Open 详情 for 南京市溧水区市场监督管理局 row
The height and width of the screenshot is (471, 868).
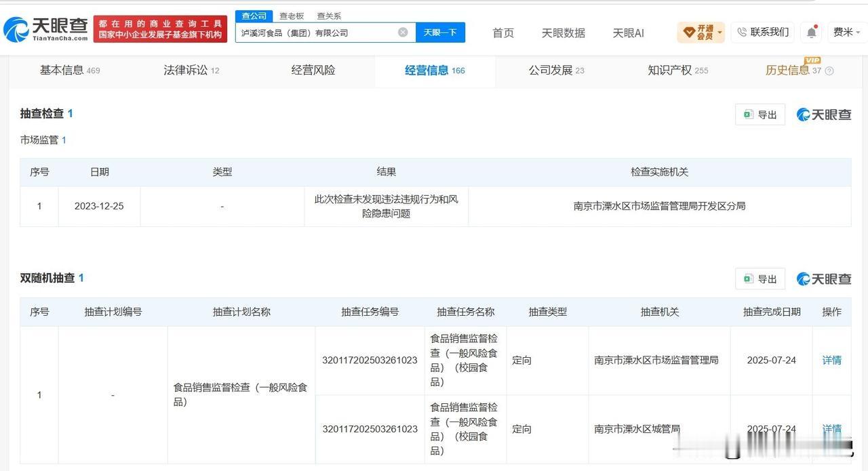point(831,360)
